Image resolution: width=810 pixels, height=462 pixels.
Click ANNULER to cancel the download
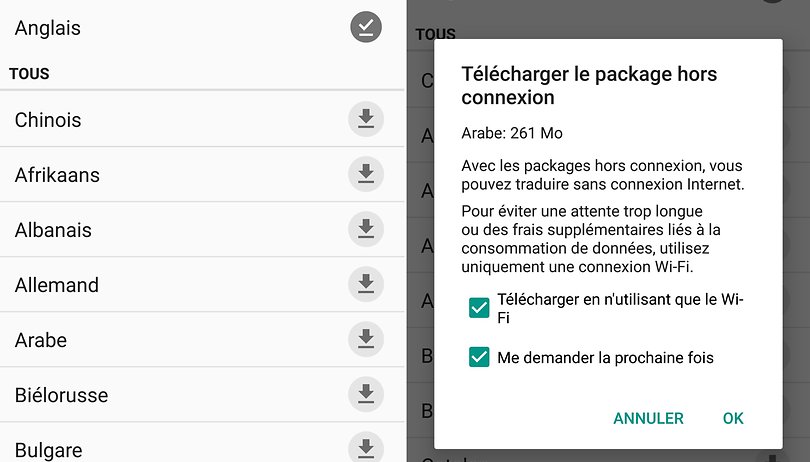648,418
